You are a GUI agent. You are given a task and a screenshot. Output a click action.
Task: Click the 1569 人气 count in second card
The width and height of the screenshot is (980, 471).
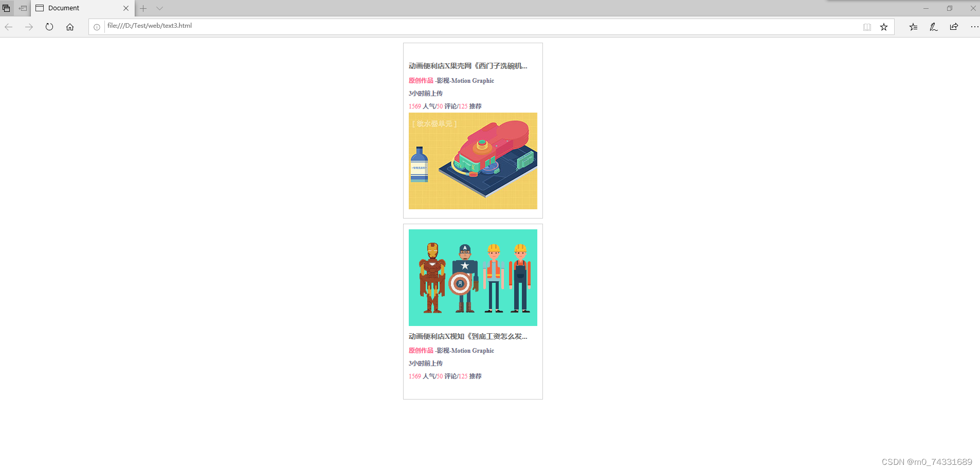click(x=422, y=376)
